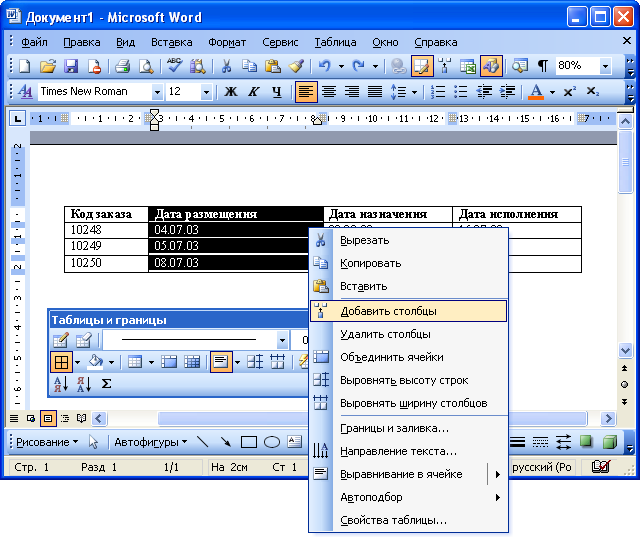
Task: Click the Copy icon in standard toolbar
Action: (x=249, y=66)
